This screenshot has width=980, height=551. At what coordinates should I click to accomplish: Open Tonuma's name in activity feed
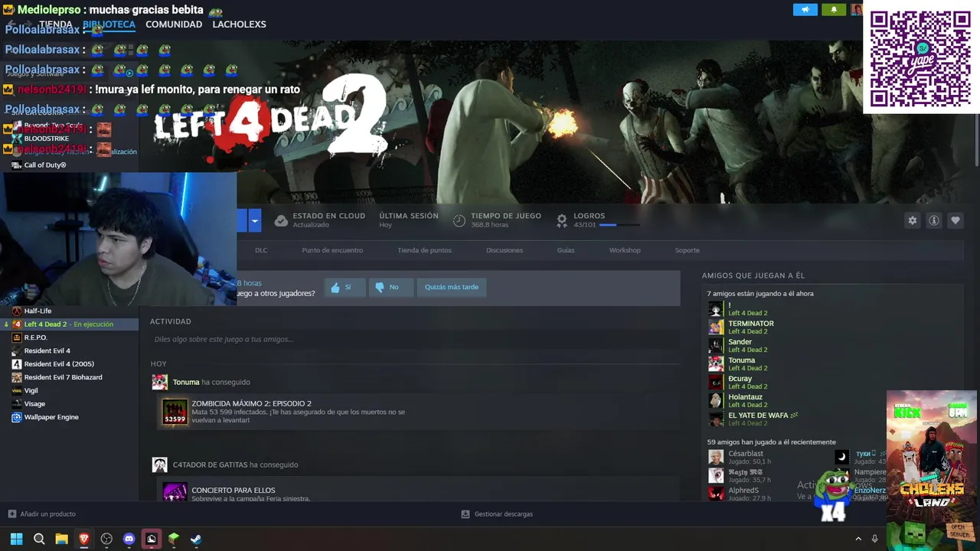tap(186, 382)
